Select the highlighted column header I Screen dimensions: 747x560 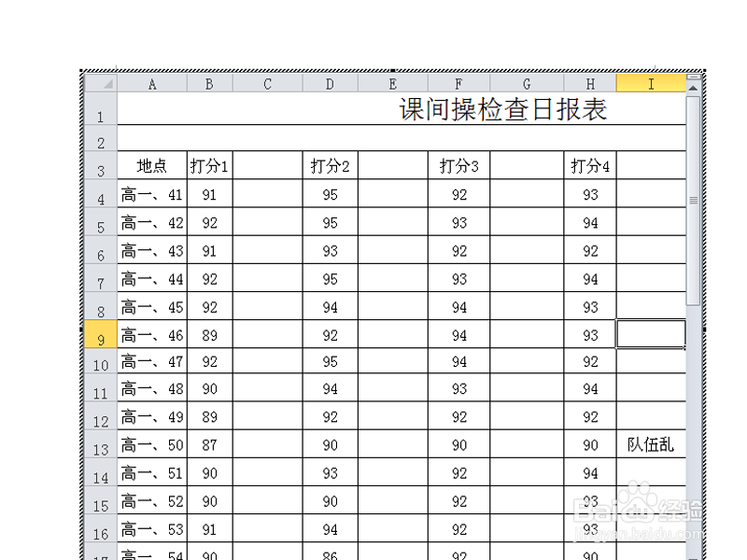point(651,83)
